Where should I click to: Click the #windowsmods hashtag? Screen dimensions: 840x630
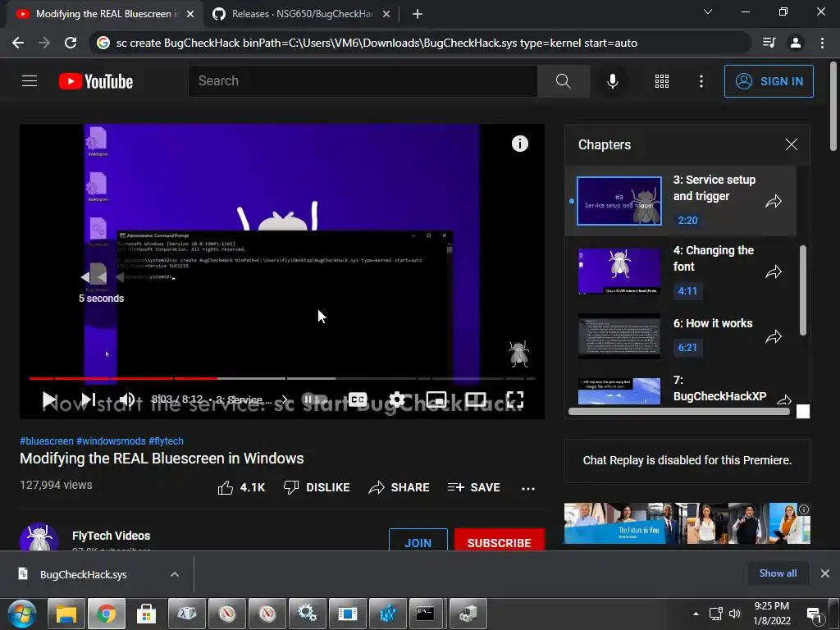(x=111, y=441)
